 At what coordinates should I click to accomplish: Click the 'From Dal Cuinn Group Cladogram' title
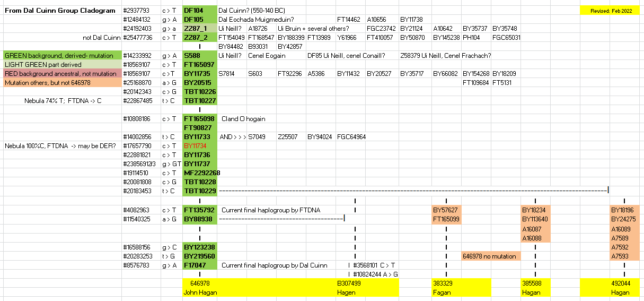60,10
